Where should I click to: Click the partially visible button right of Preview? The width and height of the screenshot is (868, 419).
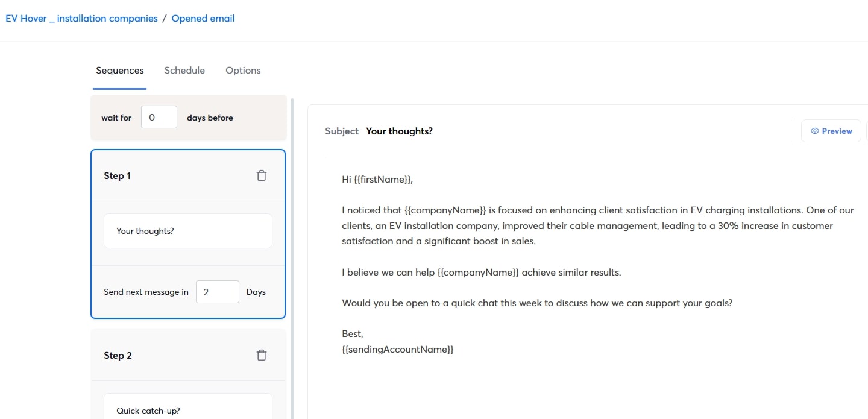[x=866, y=131]
